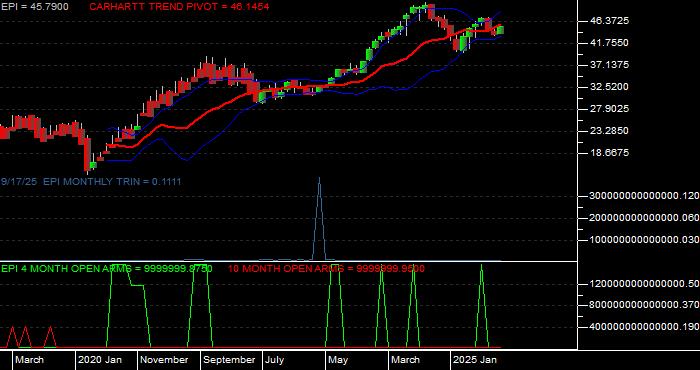Select the 100000000000000.030 TRIN axis value
Viewport: 700px width, 370px height.
coord(644,240)
